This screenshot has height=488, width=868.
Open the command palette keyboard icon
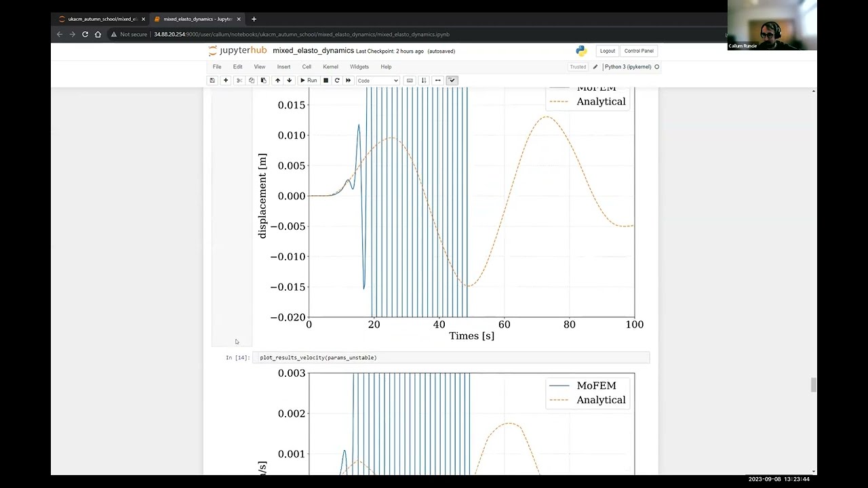point(410,80)
